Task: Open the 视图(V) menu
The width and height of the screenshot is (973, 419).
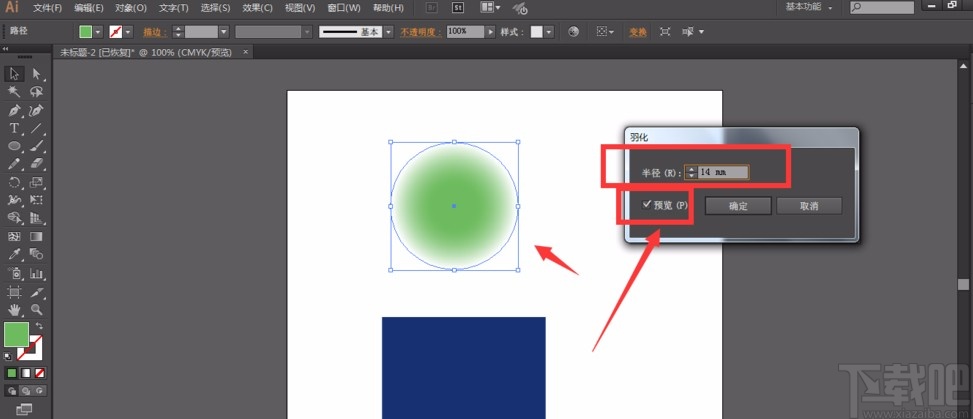Action: coord(300,8)
